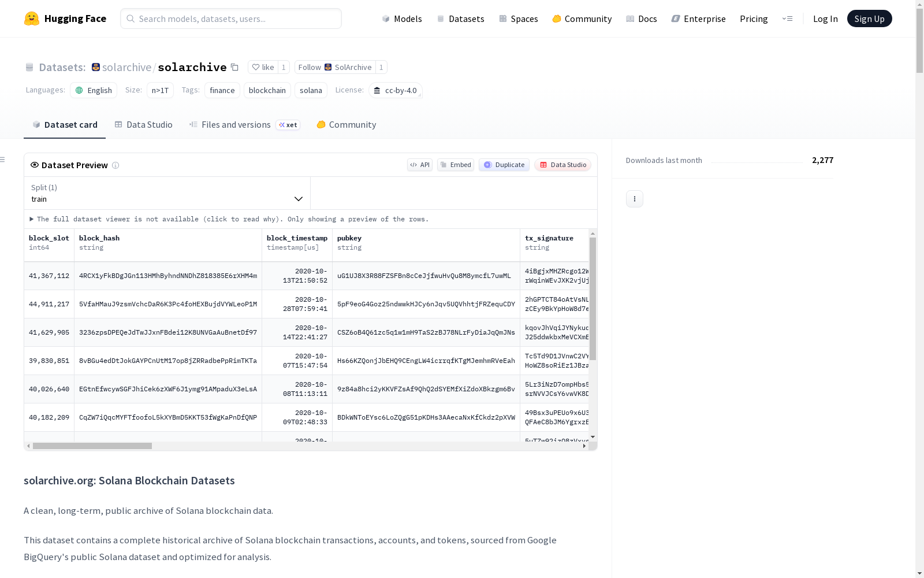924x578 pixels.
Task: Click Log In
Action: pos(825,18)
